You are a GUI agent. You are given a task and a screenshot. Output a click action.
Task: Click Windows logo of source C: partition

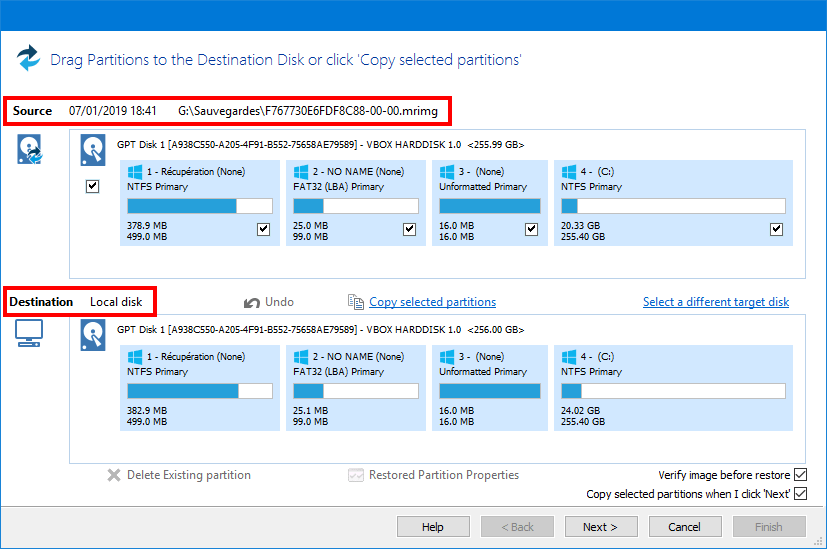point(569,172)
